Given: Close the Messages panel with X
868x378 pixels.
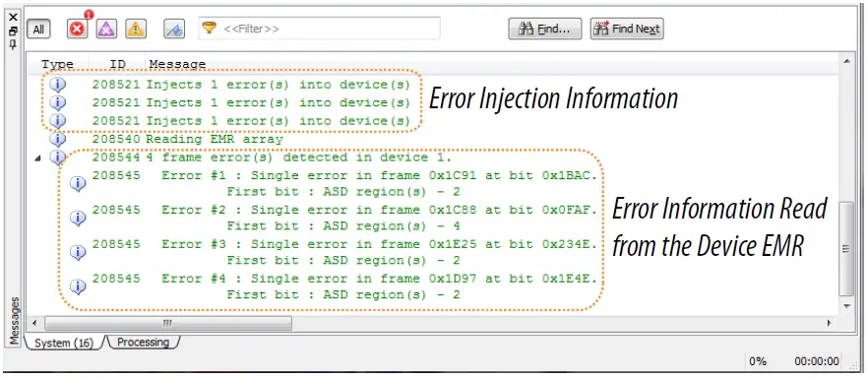Looking at the screenshot, I should [x=14, y=17].
